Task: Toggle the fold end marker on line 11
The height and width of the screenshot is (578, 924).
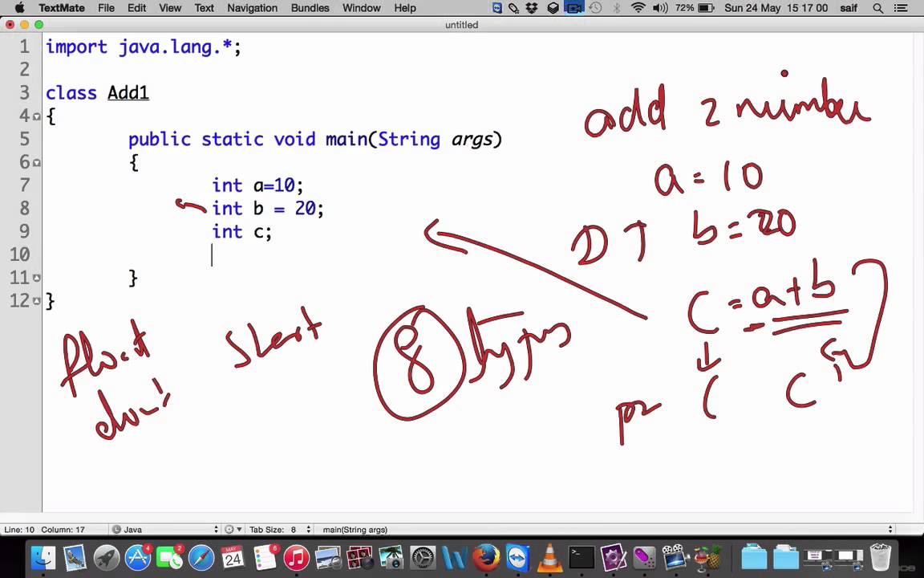Action: click(37, 278)
